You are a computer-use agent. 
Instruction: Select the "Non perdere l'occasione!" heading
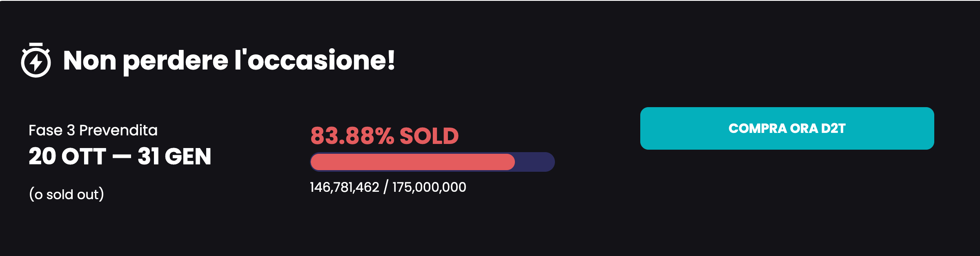tap(229, 61)
